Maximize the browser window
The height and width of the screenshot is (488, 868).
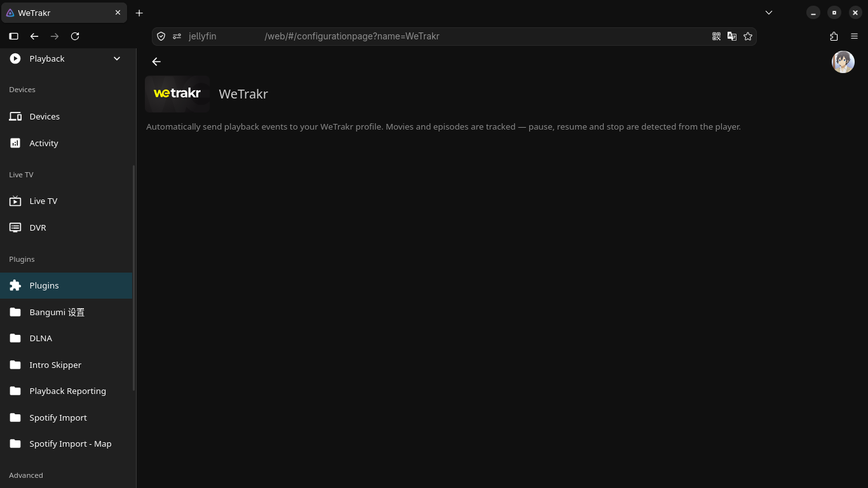(x=834, y=13)
